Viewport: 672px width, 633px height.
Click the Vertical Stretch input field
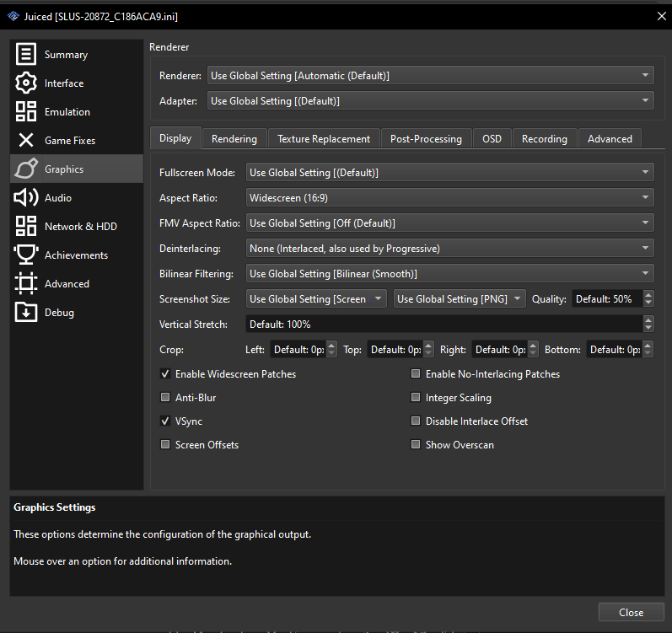pos(444,325)
